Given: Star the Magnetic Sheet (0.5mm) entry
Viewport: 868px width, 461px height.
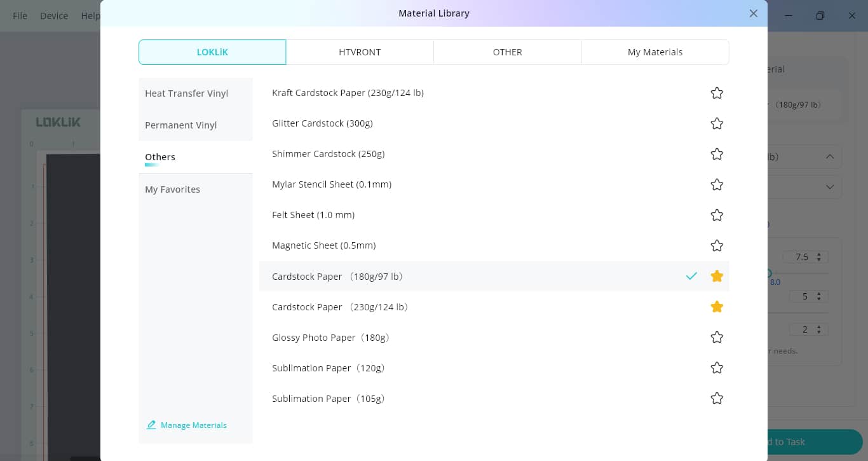Looking at the screenshot, I should pyautogui.click(x=717, y=245).
